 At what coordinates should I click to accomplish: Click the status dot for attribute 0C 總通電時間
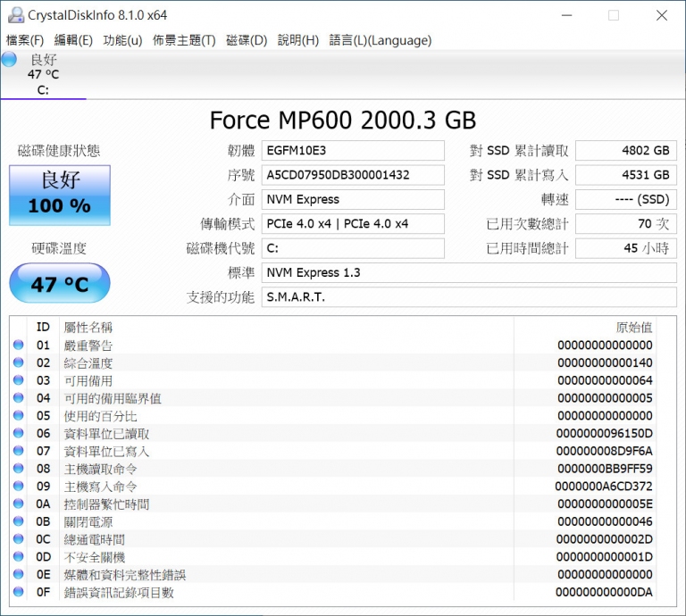point(19,539)
